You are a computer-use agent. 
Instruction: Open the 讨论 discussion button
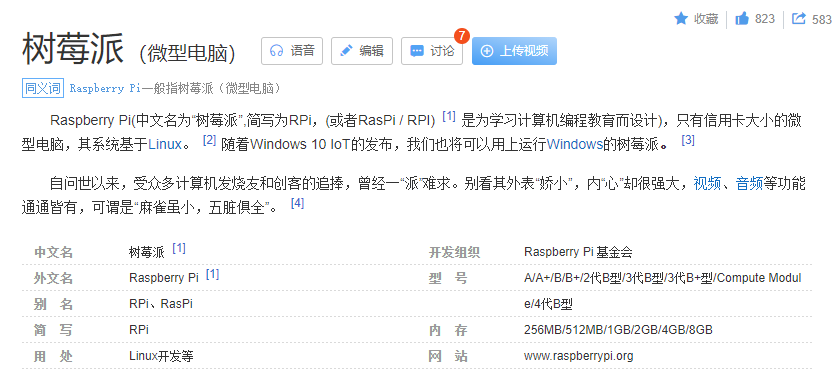pyautogui.click(x=432, y=51)
